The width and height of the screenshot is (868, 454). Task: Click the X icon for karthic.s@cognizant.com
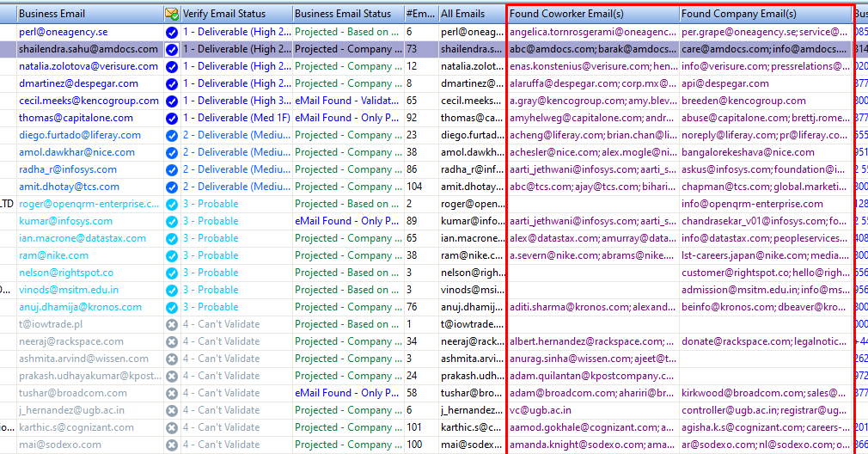tap(172, 427)
